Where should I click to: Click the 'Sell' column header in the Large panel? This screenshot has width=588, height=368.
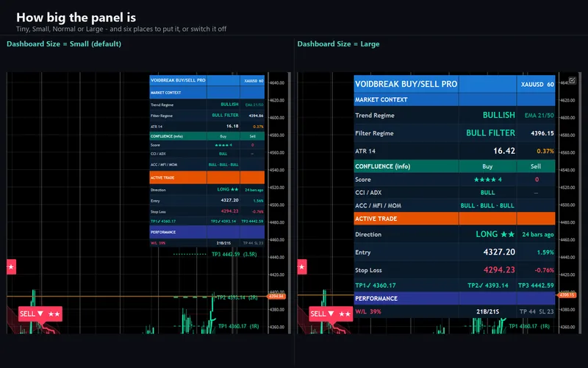536,166
